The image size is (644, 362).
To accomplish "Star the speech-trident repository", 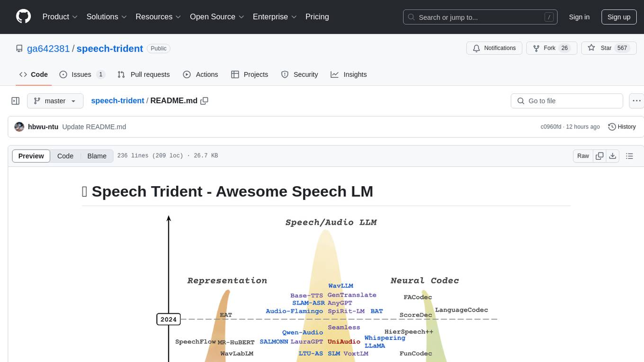I will click(x=609, y=48).
